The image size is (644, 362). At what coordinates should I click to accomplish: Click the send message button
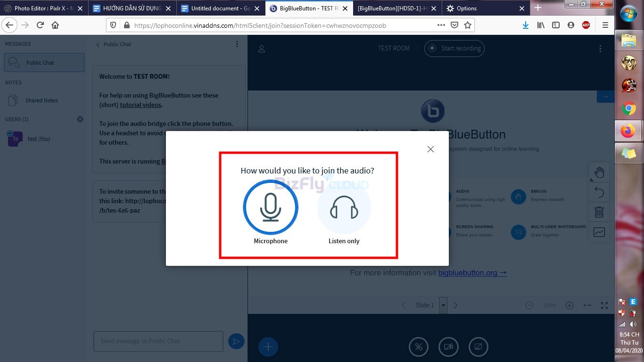236,341
